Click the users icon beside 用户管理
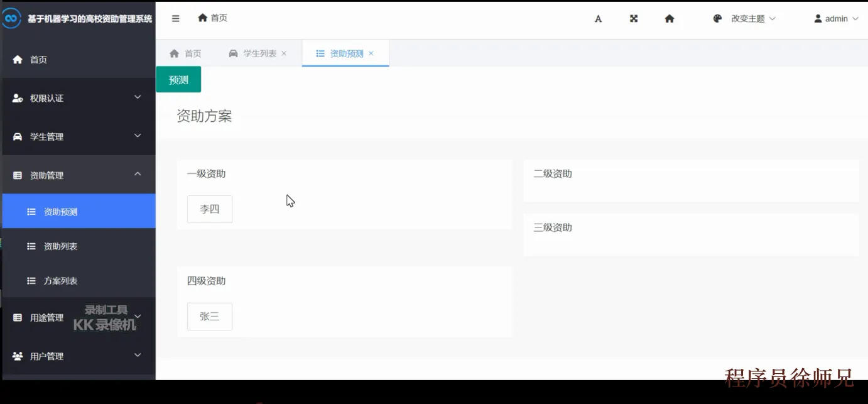Viewport: 868px width, 404px height. (18, 356)
